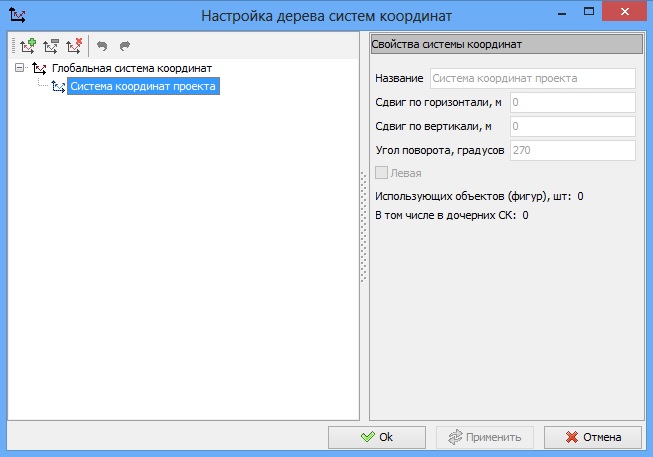Click the add coordinate system toolbar icon
Image resolution: width=653 pixels, height=457 pixels.
pos(27,46)
